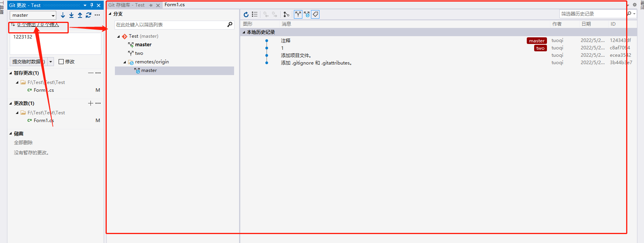Click the Sync circular arrows icon
The width and height of the screenshot is (644, 243).
tap(89, 15)
